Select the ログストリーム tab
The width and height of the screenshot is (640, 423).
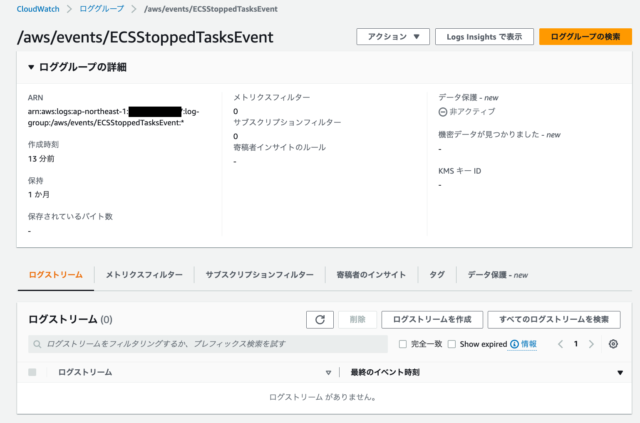pos(56,275)
